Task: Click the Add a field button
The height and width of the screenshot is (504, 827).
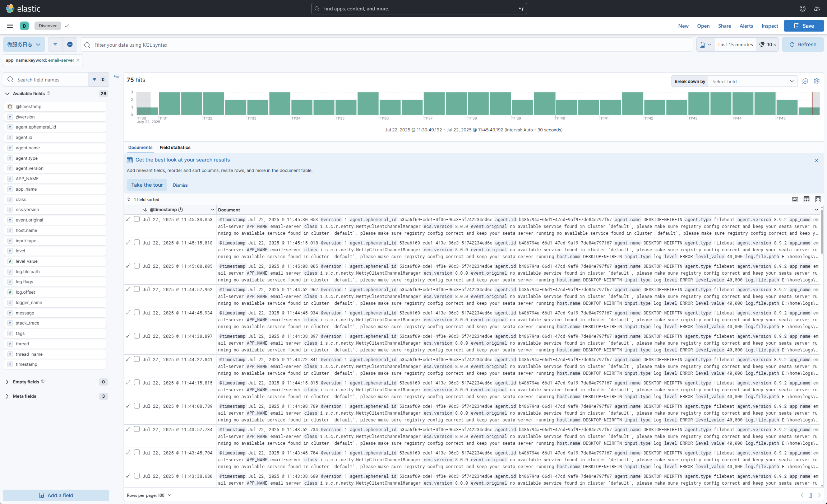Action: click(56, 495)
